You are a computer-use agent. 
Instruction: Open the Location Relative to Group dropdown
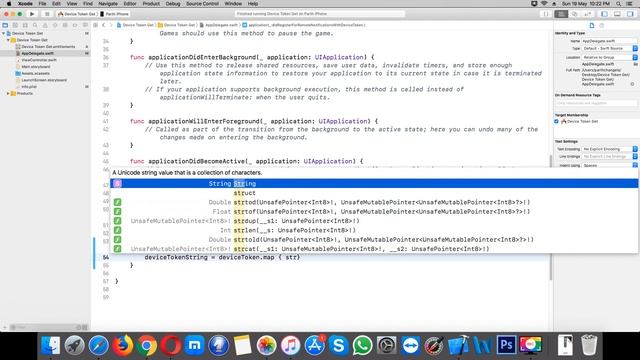tap(609, 58)
